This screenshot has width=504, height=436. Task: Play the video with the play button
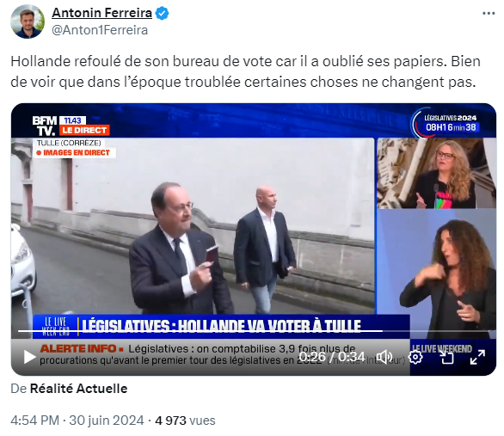pyautogui.click(x=29, y=357)
